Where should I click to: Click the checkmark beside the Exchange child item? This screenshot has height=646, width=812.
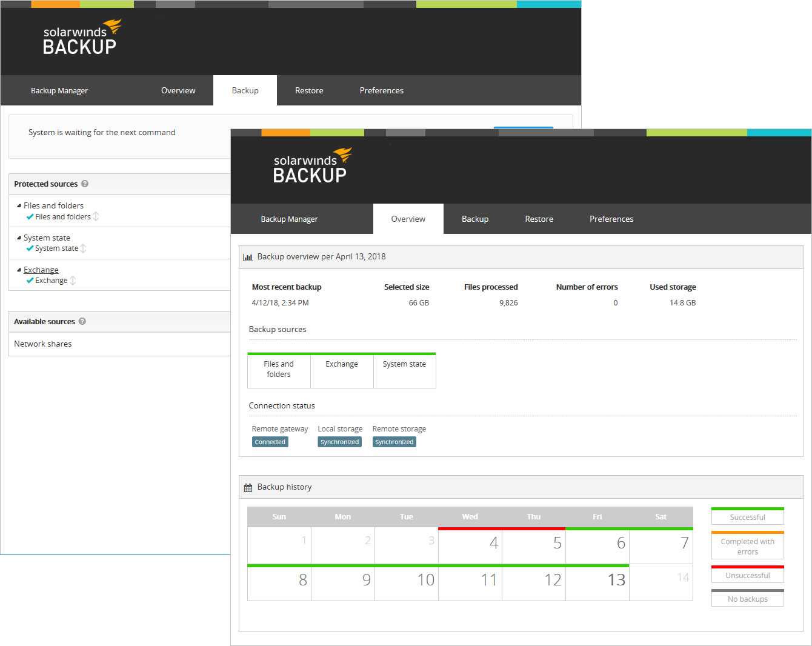click(30, 281)
